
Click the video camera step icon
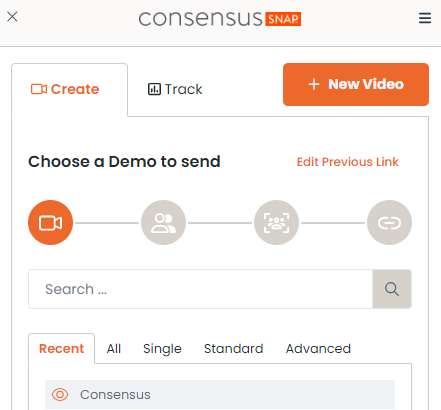pyautogui.click(x=50, y=222)
